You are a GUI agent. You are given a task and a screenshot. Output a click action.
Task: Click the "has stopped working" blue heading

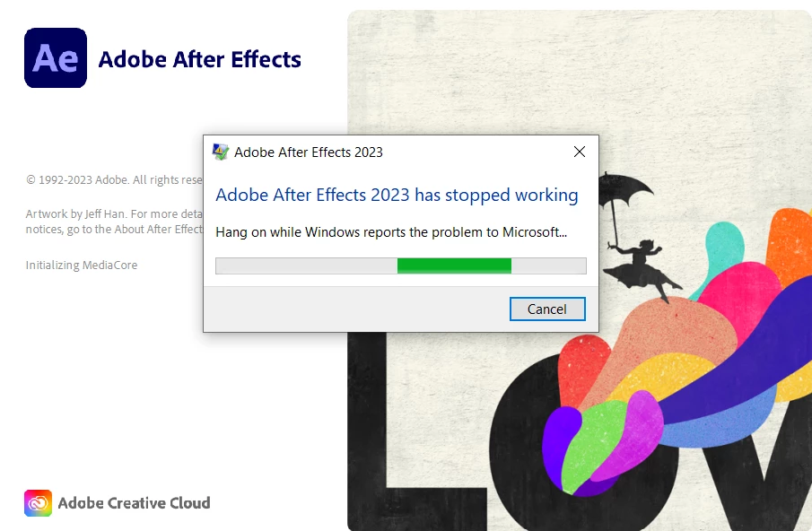coord(397,196)
